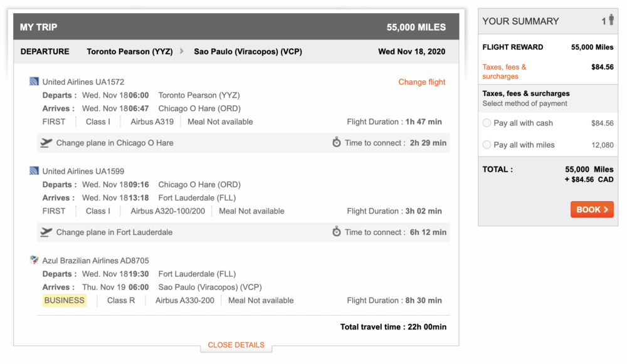Click the stopwatch icon beside 2h 29 min
The image size is (627, 364).
[x=337, y=143]
